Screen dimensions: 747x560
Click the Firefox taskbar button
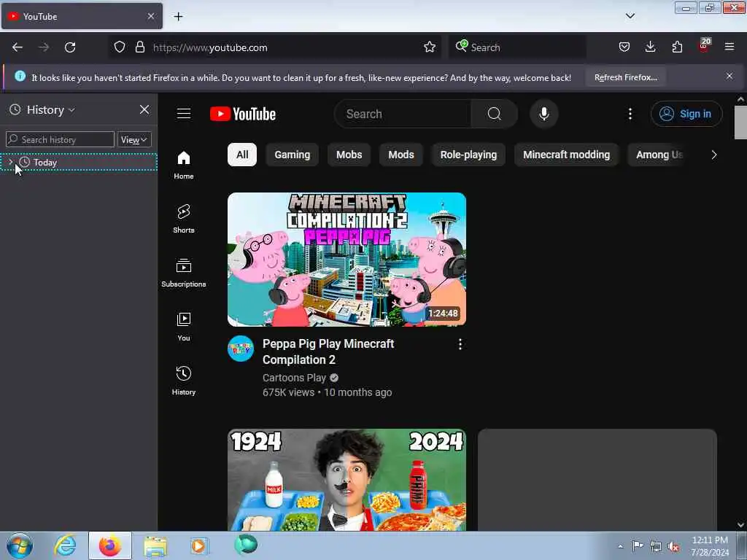110,545
